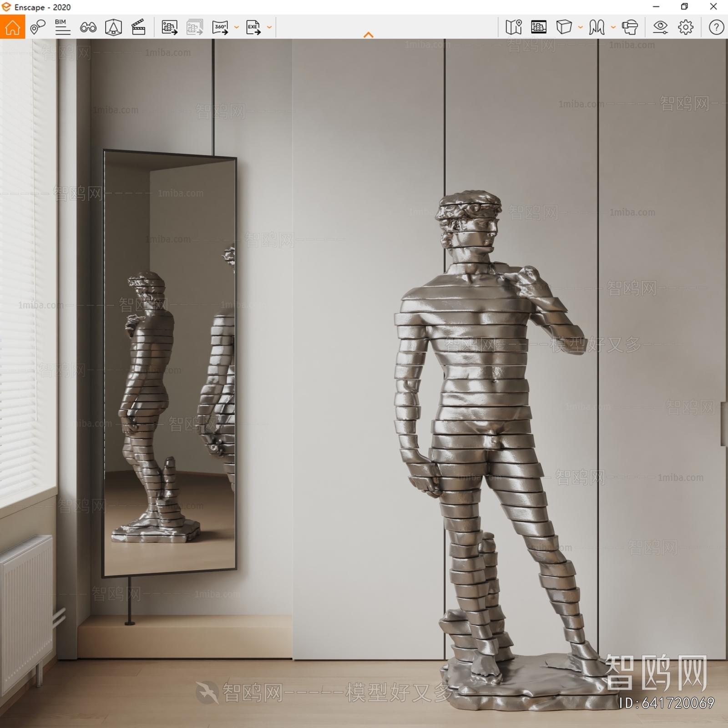
Task: Open the BIM info panel
Action: point(62,27)
